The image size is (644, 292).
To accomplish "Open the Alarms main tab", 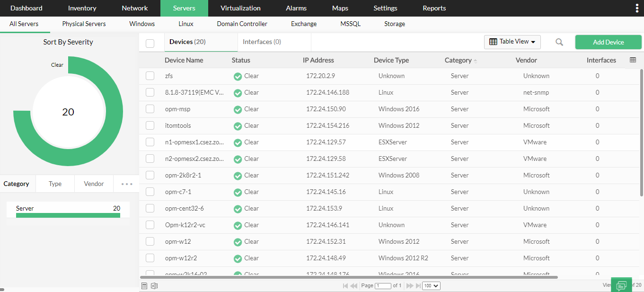I will click(296, 8).
